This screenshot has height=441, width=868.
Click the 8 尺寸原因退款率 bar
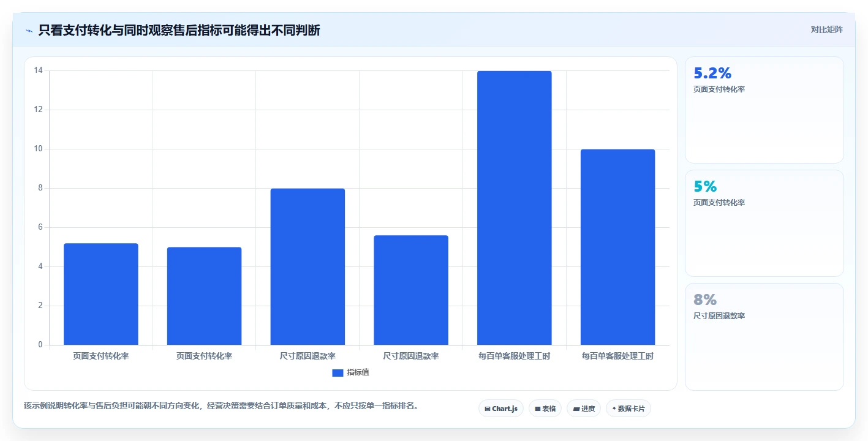click(308, 266)
